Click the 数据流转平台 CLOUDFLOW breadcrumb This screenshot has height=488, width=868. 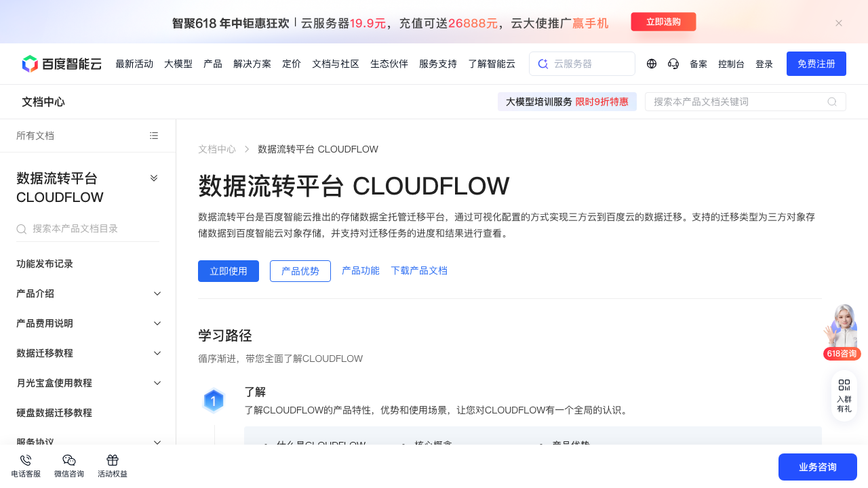click(x=318, y=149)
